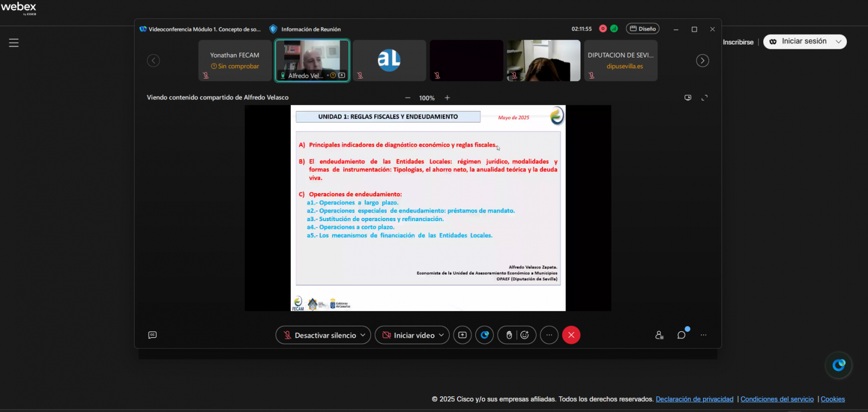
Task: Unmute with Desactivar silencio button
Action: coord(319,335)
